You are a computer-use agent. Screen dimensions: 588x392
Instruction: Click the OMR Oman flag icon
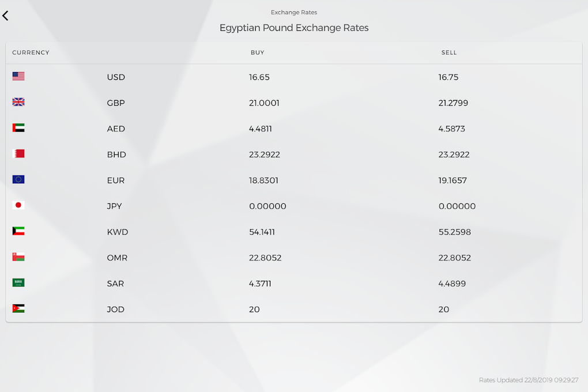point(18,257)
